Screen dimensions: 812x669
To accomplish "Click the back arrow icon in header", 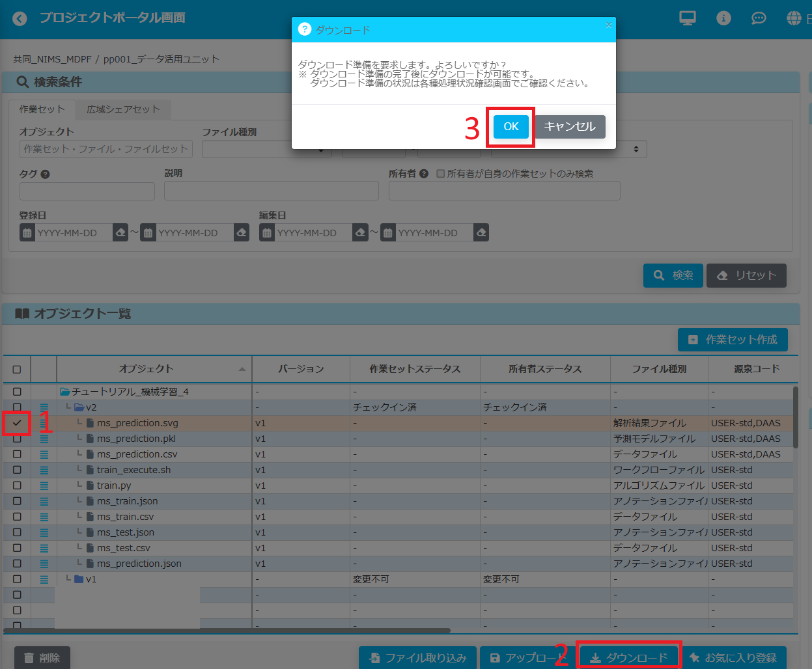I will [20, 18].
